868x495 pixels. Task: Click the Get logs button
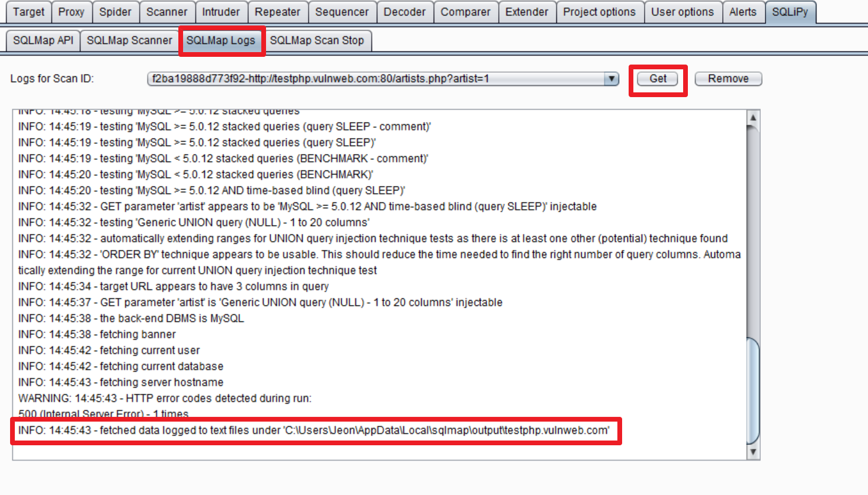coord(658,79)
